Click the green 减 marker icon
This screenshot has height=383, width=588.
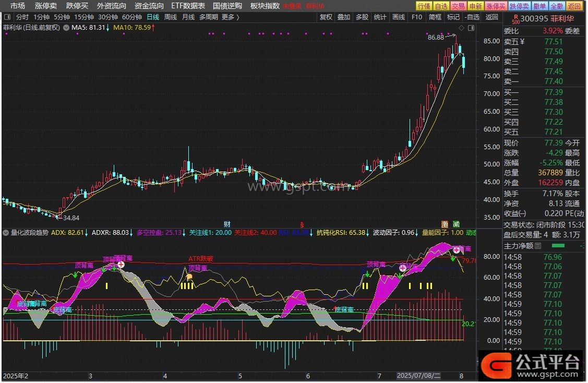(x=456, y=224)
